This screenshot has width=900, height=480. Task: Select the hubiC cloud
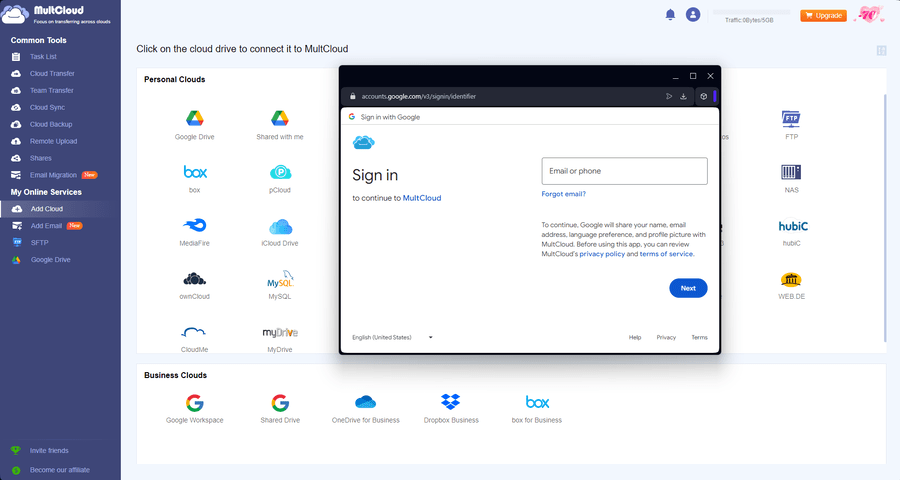click(793, 231)
